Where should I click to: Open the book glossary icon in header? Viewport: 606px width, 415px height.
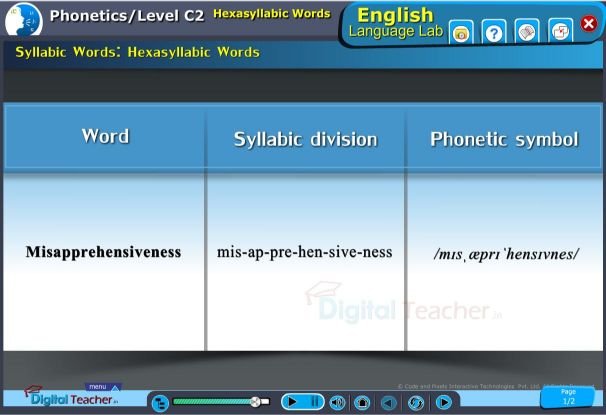point(527,32)
